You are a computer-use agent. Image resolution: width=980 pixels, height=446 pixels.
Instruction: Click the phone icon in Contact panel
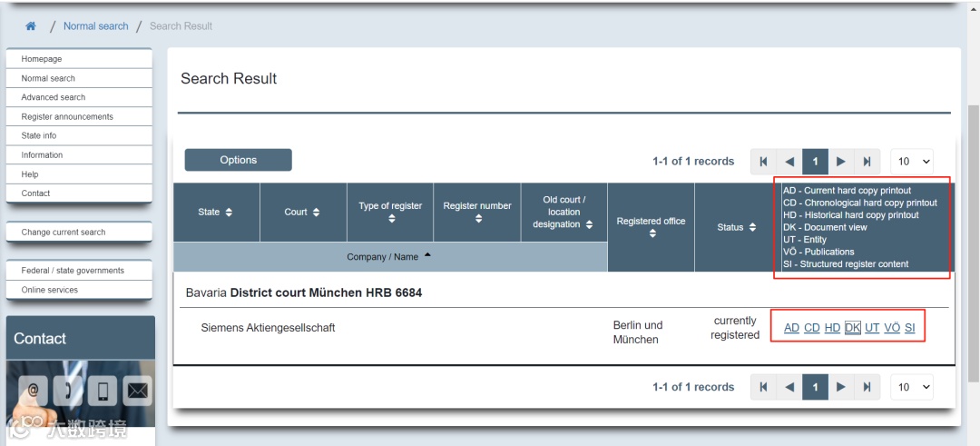tap(68, 390)
